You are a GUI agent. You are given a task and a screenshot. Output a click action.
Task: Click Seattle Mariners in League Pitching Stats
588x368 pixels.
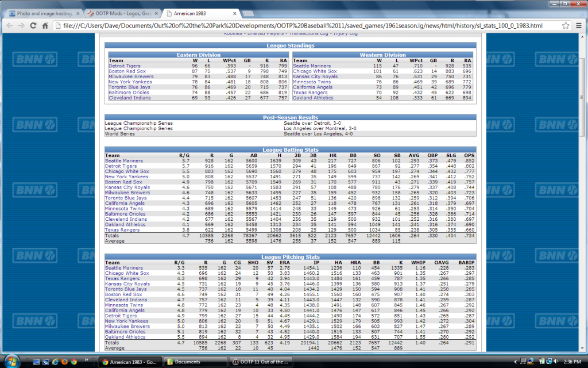pyautogui.click(x=124, y=268)
